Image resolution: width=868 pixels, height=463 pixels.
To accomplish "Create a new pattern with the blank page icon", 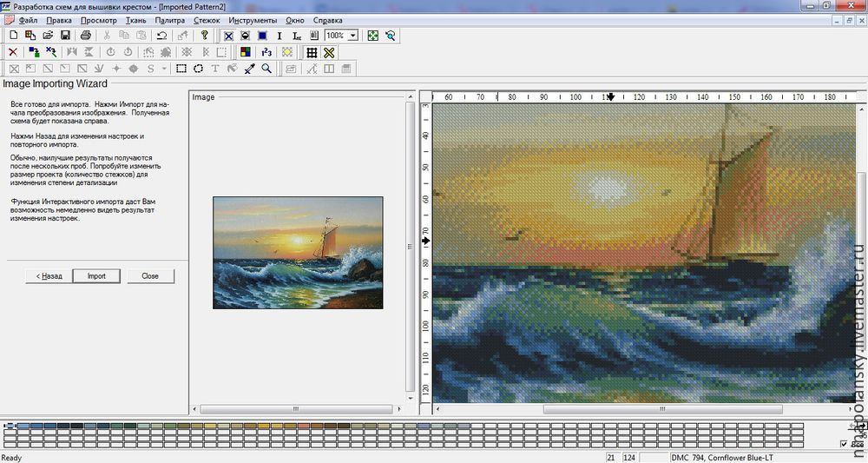I will [x=14, y=36].
